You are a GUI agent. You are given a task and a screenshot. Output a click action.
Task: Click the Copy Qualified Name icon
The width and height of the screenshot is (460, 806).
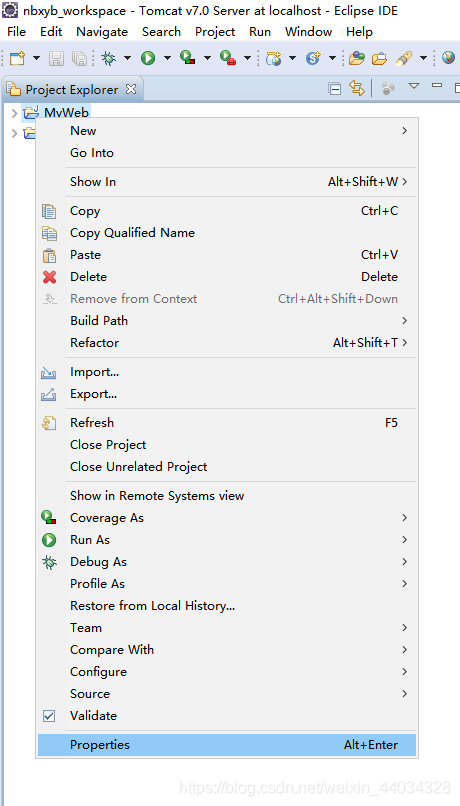49,233
